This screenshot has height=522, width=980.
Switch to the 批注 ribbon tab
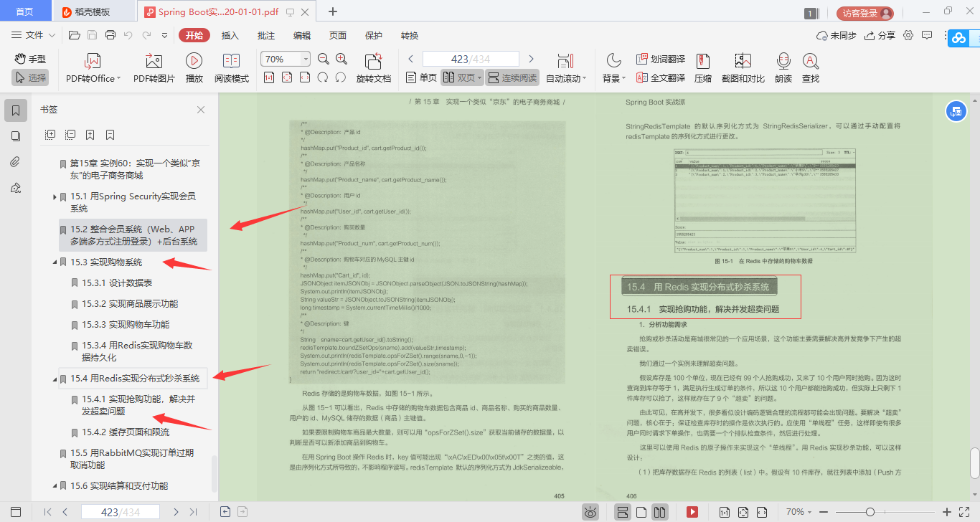point(266,35)
